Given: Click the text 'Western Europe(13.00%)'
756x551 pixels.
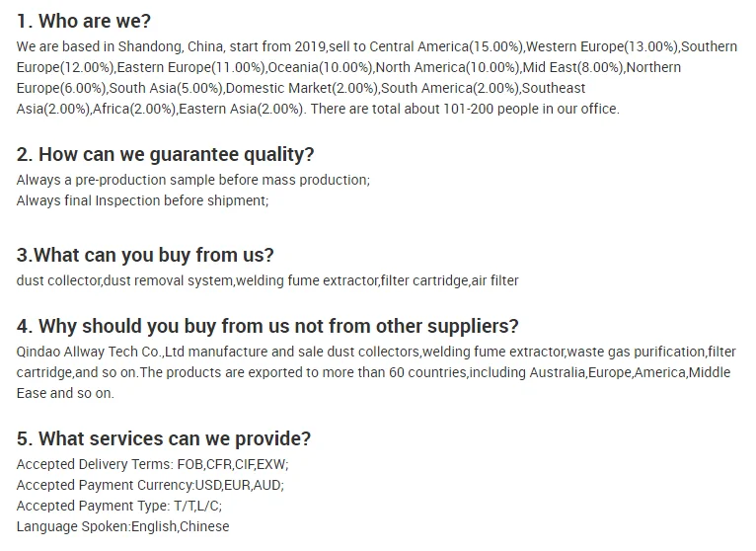Looking at the screenshot, I should [x=603, y=46].
